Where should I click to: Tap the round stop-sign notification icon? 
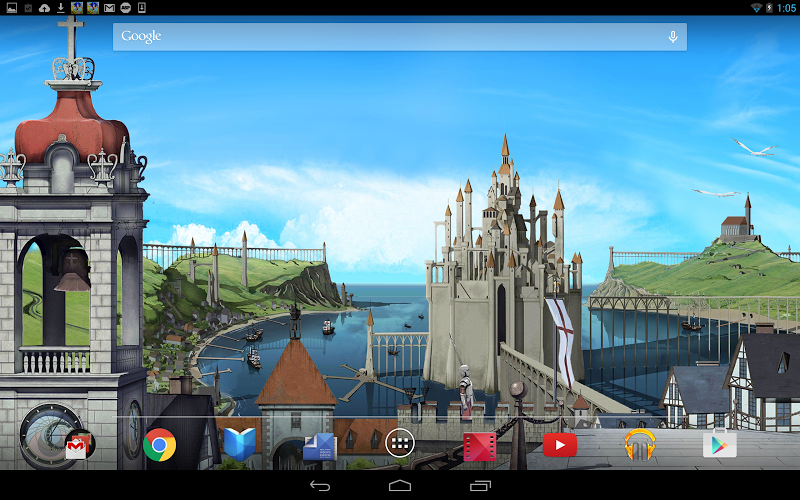(x=126, y=8)
